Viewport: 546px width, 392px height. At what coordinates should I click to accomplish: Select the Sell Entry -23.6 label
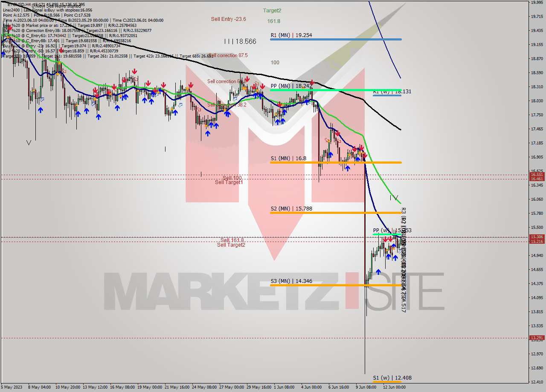click(228, 19)
